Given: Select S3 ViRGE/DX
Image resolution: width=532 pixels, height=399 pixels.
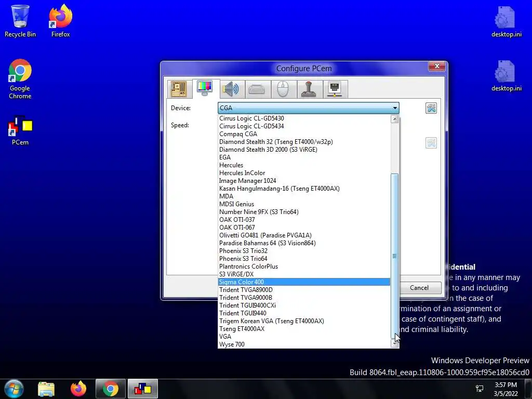Looking at the screenshot, I should click(x=304, y=274).
